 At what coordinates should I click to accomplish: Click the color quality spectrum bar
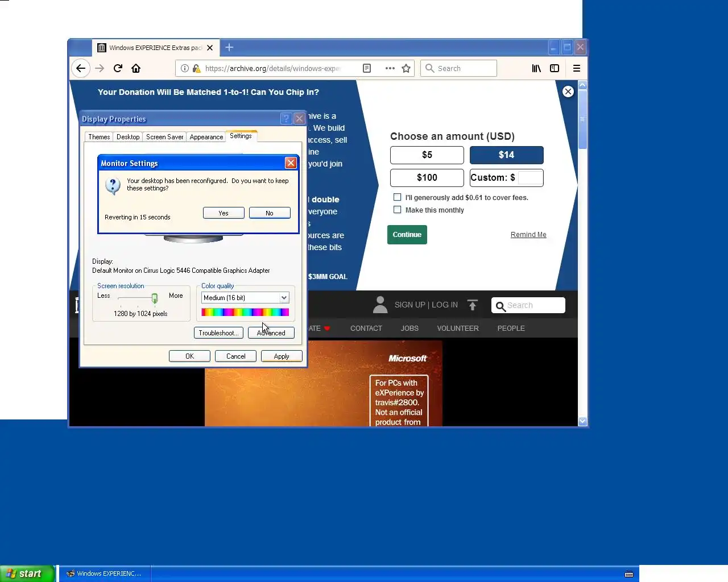pyautogui.click(x=245, y=312)
